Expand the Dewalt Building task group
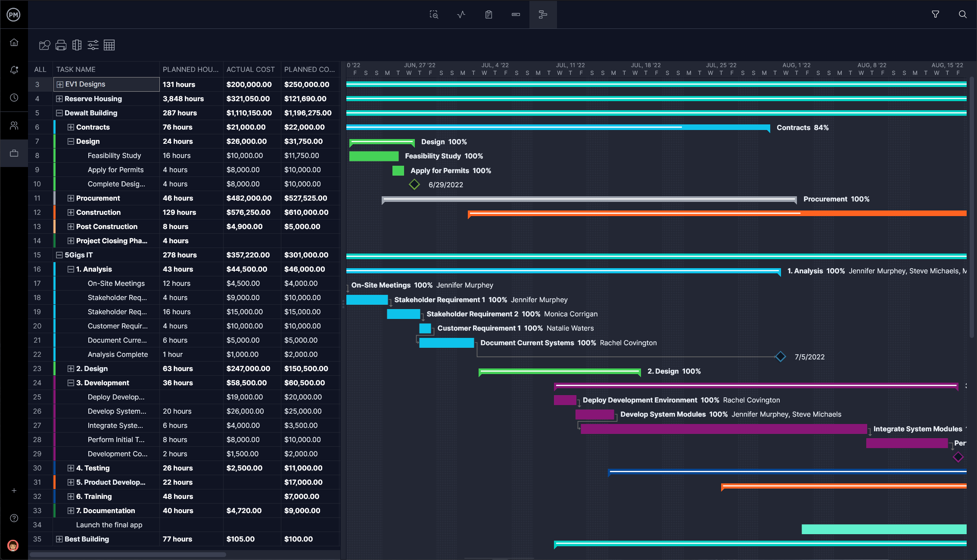Viewport: 977px width, 560px height. click(x=59, y=113)
